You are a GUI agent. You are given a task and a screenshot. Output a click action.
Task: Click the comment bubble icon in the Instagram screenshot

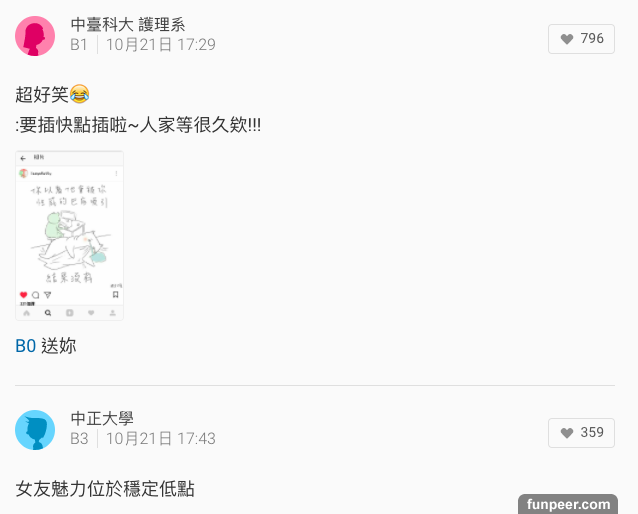[36, 295]
